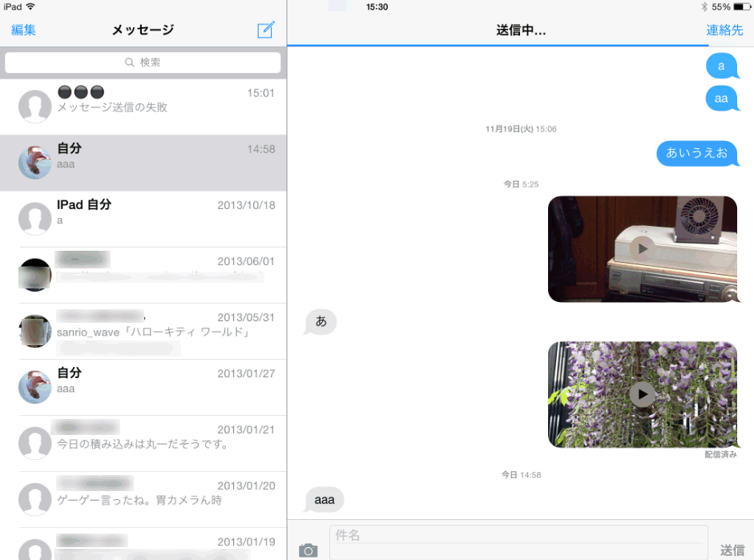754x560 pixels.
Task: Focus the 検索 search field
Action: tap(143, 62)
